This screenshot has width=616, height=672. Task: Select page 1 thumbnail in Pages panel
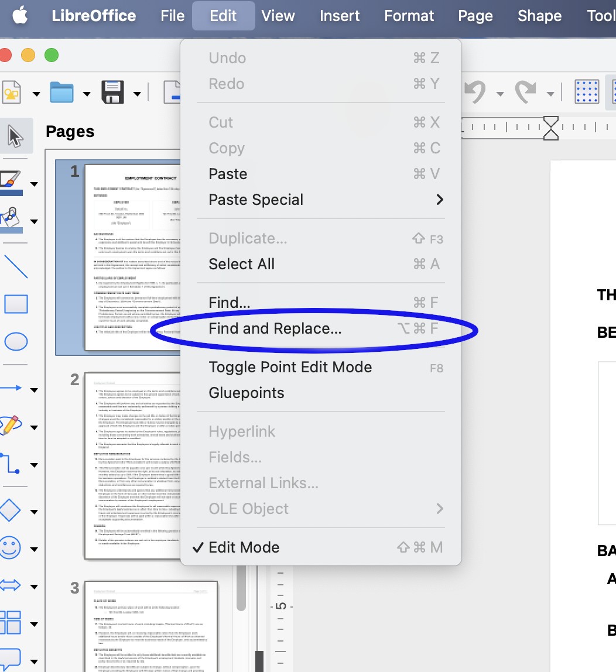(x=132, y=258)
